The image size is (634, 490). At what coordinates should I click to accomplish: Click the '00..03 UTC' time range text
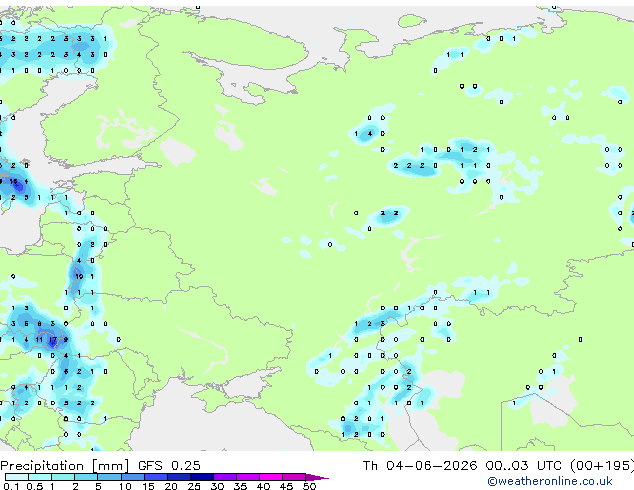524,465
